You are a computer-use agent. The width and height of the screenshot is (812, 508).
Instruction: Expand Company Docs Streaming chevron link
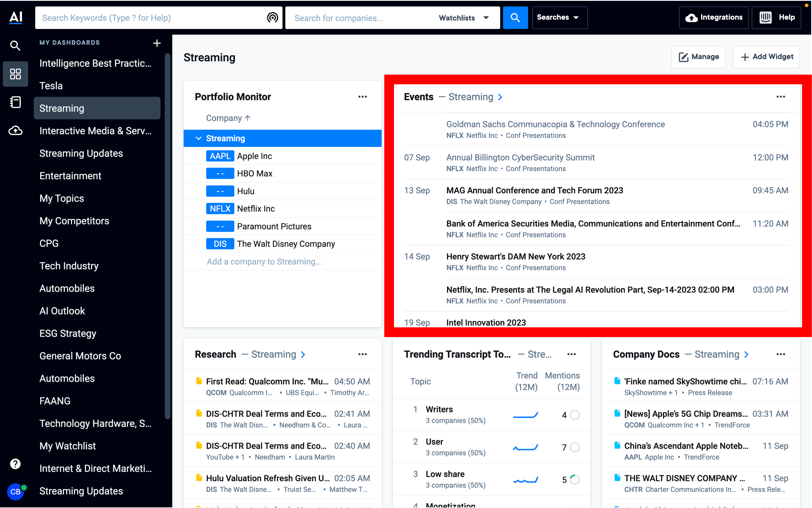click(746, 355)
